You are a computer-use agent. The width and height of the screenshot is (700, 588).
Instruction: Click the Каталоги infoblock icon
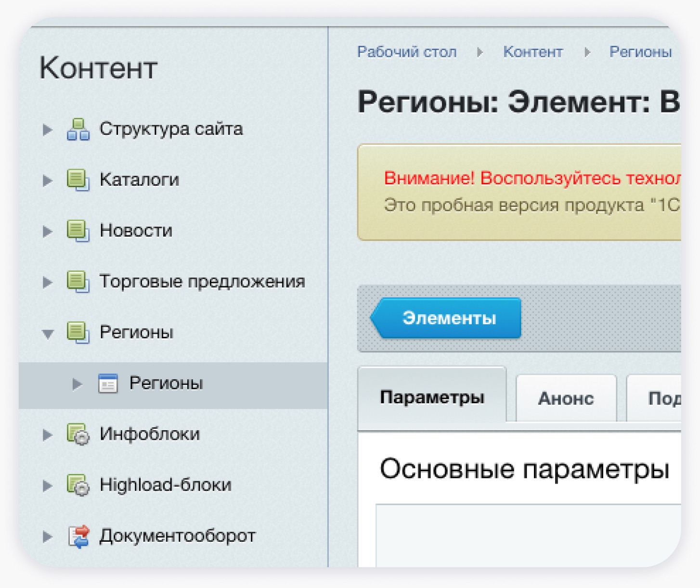78,180
